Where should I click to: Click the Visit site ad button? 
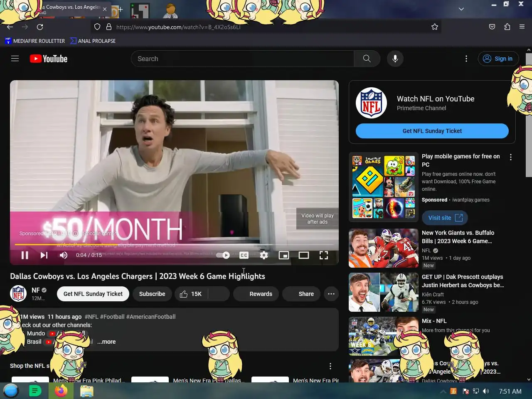445,218
